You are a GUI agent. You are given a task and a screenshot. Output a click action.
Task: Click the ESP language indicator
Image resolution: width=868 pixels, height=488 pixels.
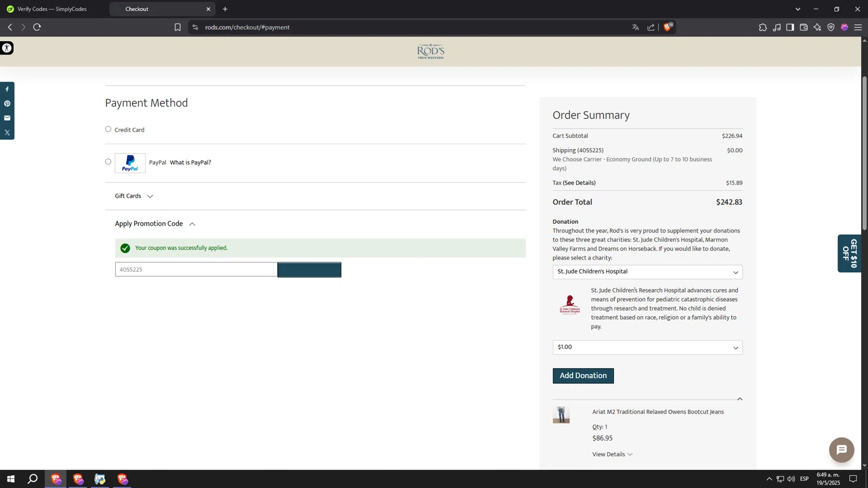804,479
